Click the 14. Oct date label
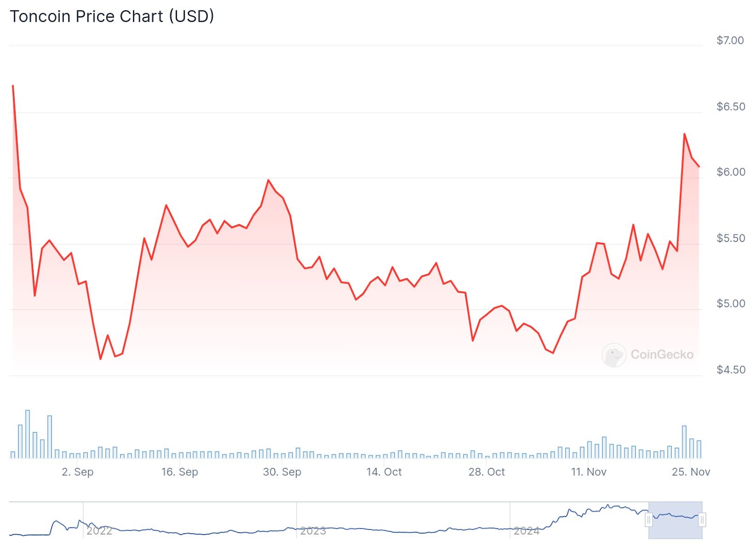The image size is (756, 552). click(384, 472)
